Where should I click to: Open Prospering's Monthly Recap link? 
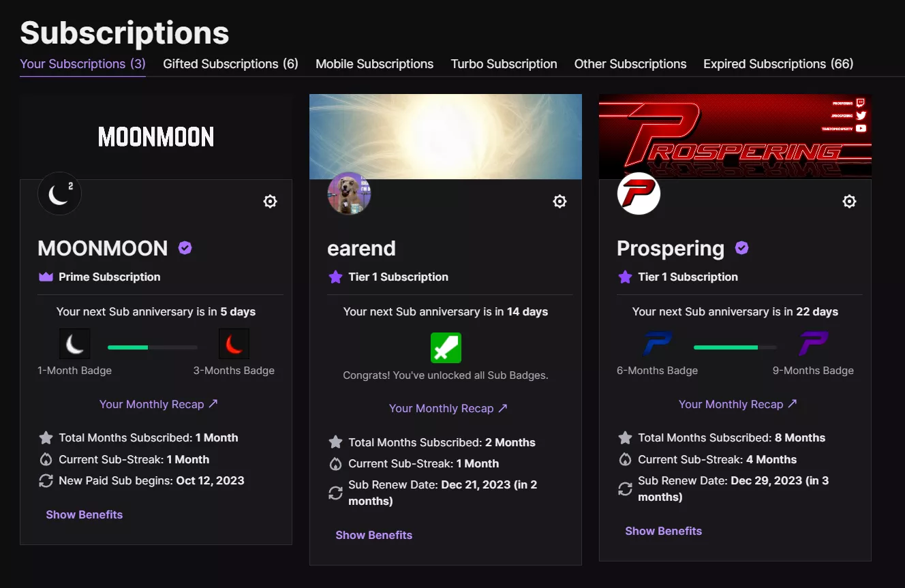(x=738, y=404)
